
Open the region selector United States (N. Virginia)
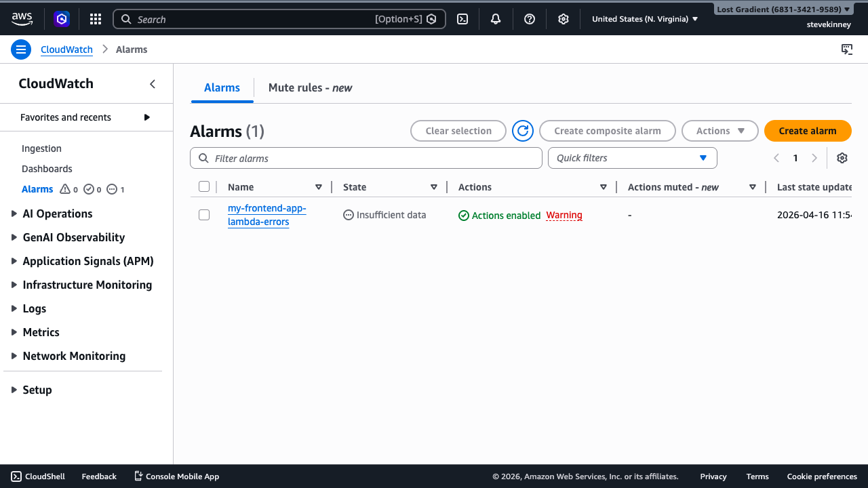click(x=645, y=19)
